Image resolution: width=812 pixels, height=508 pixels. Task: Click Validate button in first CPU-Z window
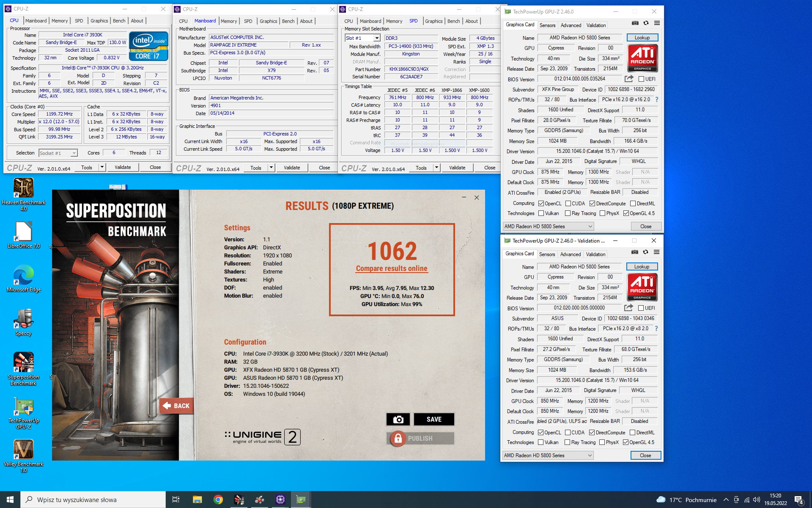(x=123, y=167)
